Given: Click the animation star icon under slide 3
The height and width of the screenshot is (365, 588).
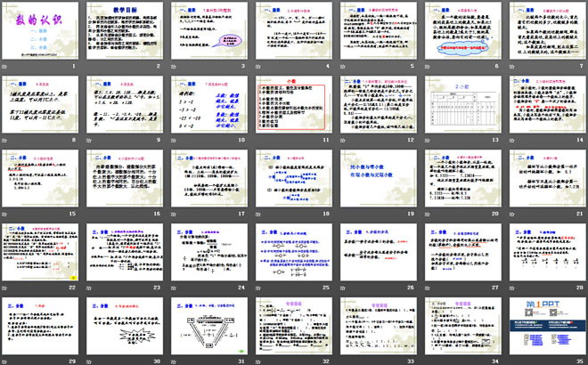Looking at the screenshot, I should pos(174,67).
